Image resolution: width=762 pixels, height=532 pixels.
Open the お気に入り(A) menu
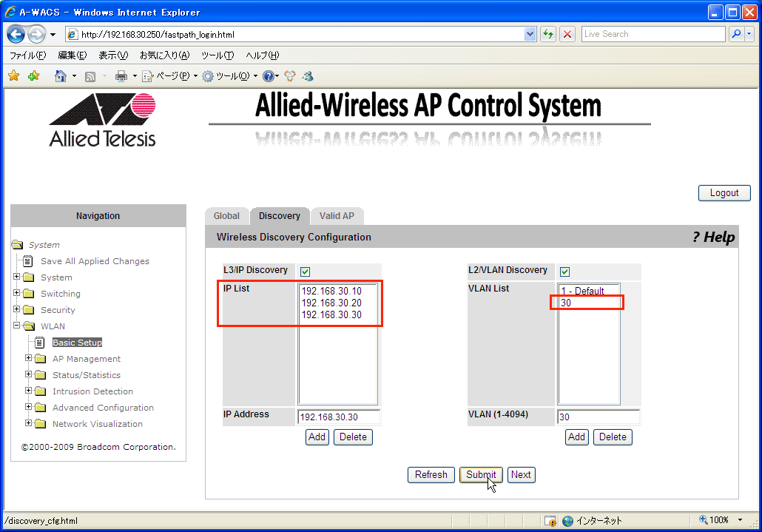pos(165,55)
